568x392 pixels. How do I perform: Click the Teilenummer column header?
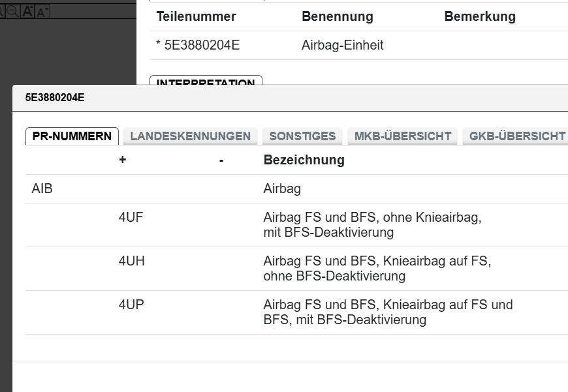[196, 16]
